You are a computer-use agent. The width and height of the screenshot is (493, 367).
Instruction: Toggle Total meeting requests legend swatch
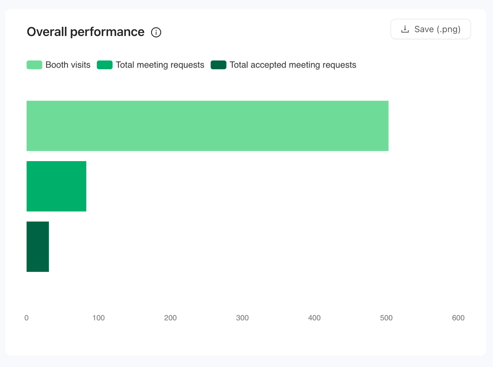105,65
